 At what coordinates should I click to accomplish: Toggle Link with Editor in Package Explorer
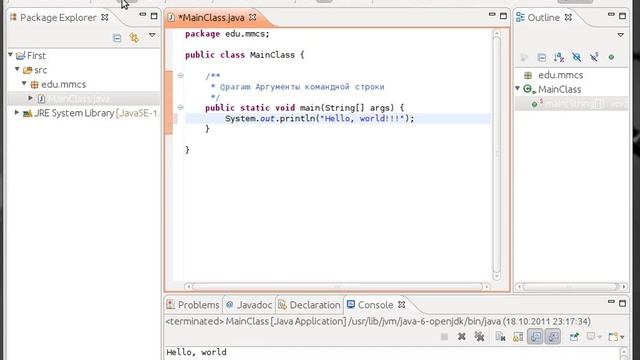click(x=134, y=38)
